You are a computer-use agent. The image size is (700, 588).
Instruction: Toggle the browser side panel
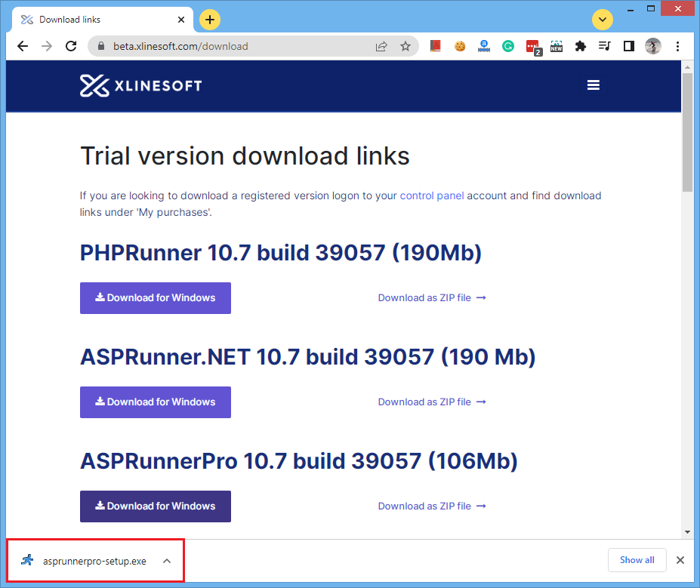pos(629,46)
